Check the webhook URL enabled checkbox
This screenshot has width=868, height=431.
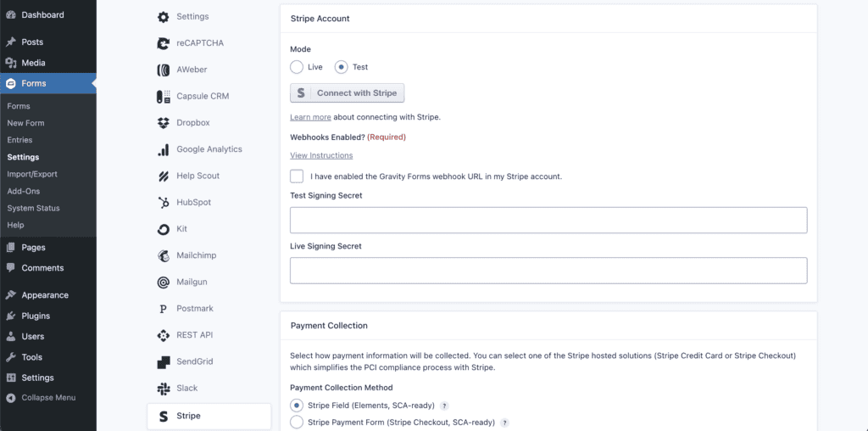[297, 176]
